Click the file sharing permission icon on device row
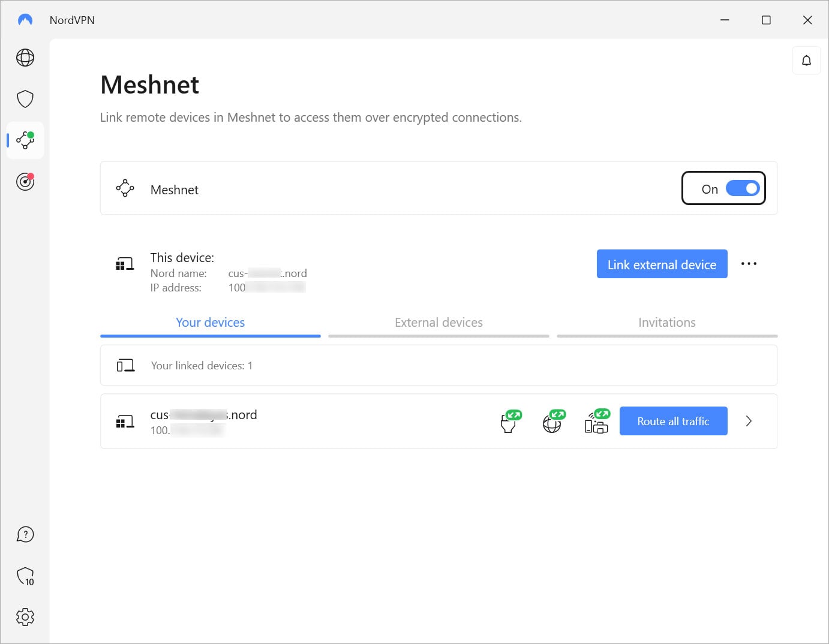Viewport: 829px width, 644px height. [509, 421]
